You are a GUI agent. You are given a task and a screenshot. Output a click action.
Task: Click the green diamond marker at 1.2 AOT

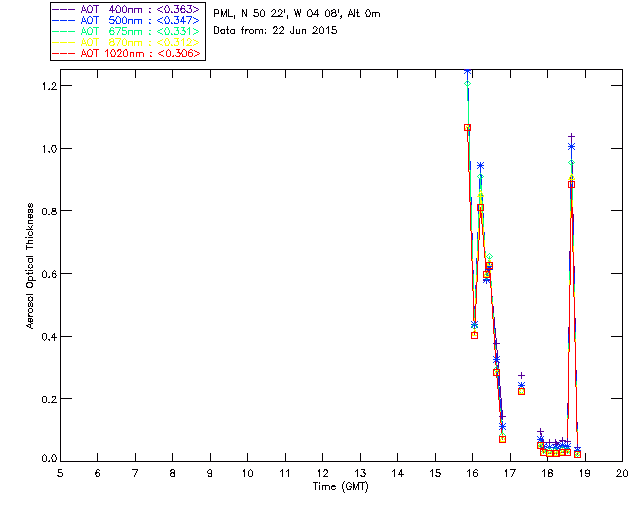point(468,84)
